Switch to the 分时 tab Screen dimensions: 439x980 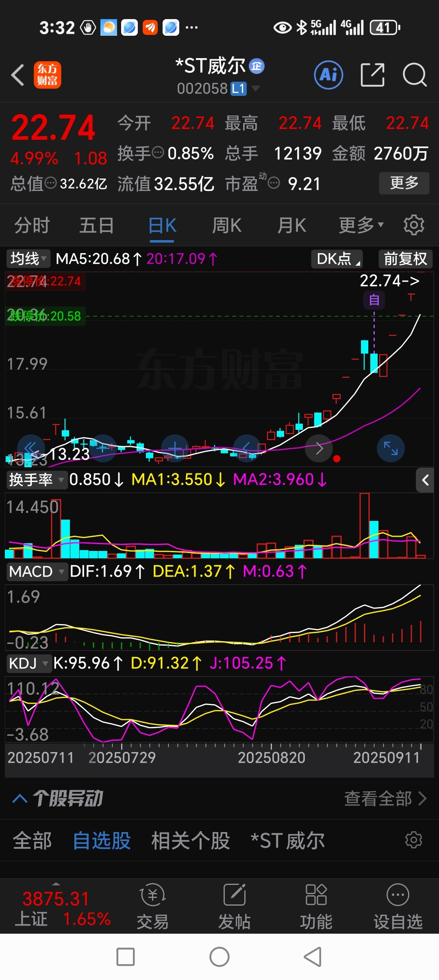pos(32,225)
